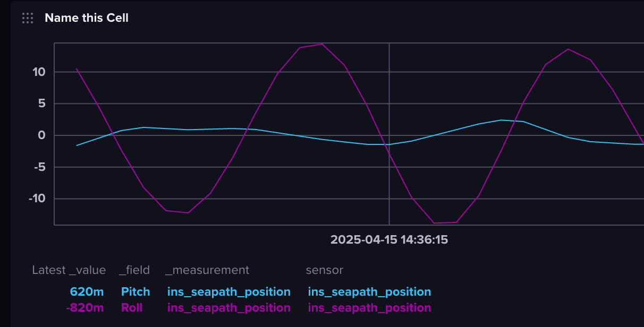Click Roll row's _measurement ins_seapath_position value
This screenshot has height=327, width=644.
(228, 308)
